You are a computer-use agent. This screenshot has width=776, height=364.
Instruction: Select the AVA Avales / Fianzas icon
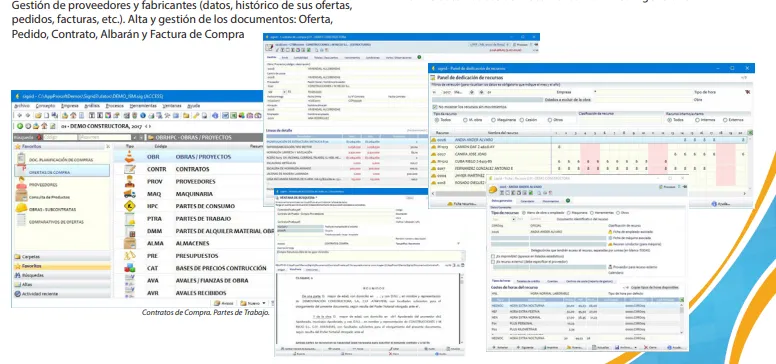click(x=130, y=280)
